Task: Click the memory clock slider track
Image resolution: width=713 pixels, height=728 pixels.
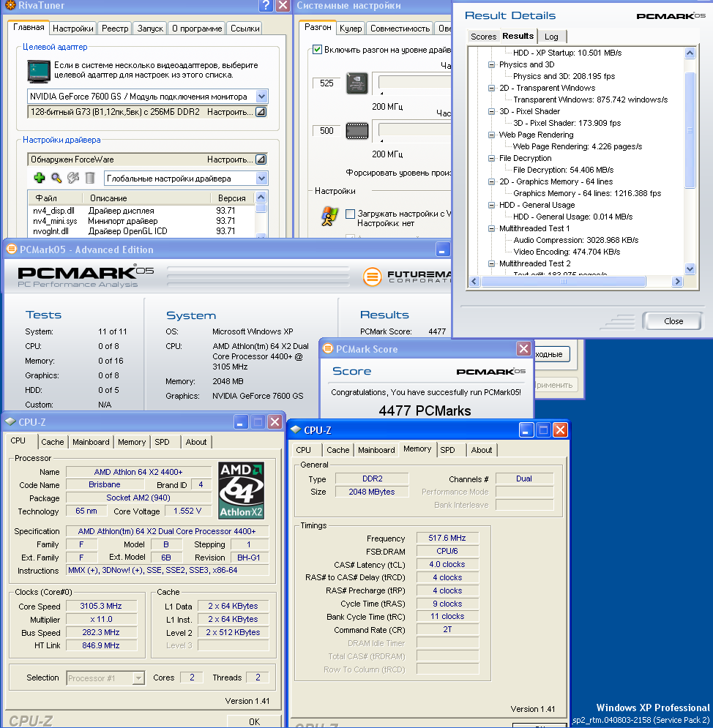Action: pos(414,129)
